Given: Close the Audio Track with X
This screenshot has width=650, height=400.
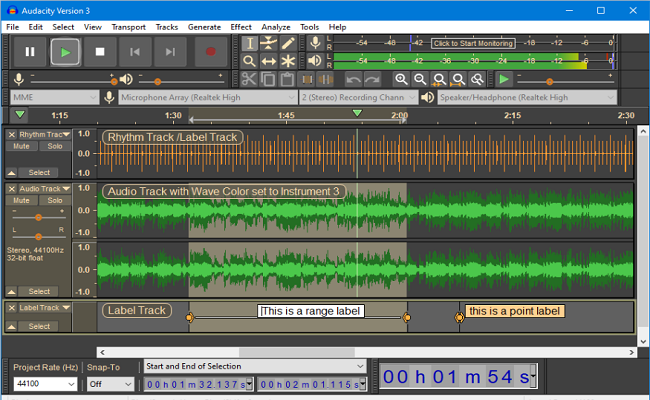Looking at the screenshot, I should (12, 189).
